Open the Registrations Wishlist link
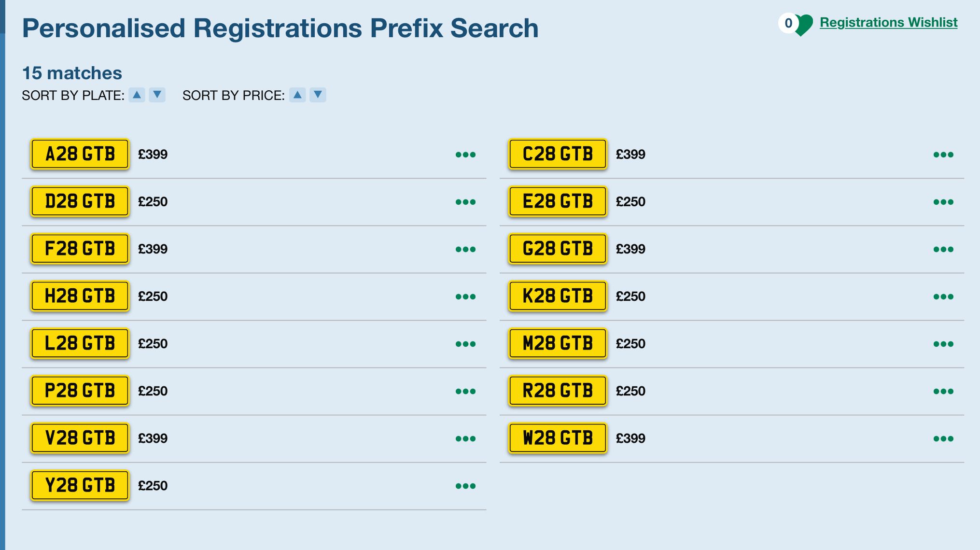This screenshot has height=550, width=980. [x=888, y=23]
